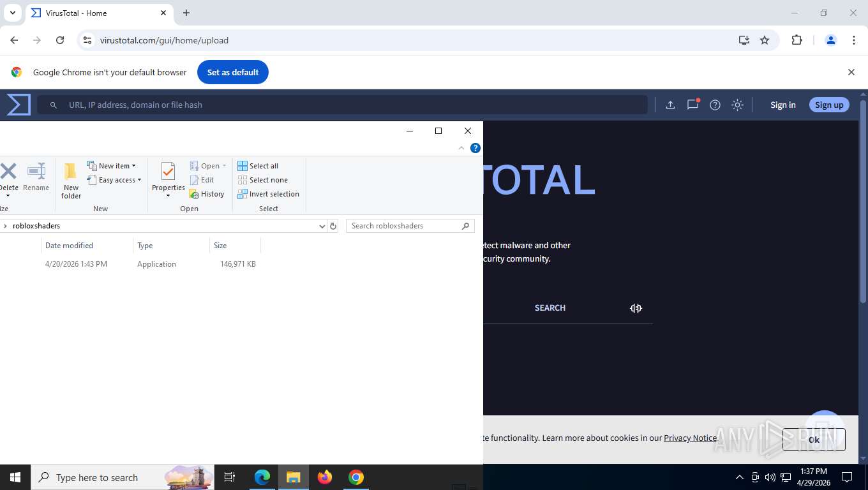The height and width of the screenshot is (490, 868).
Task: Click the Chrome forward arrow
Action: point(37,40)
